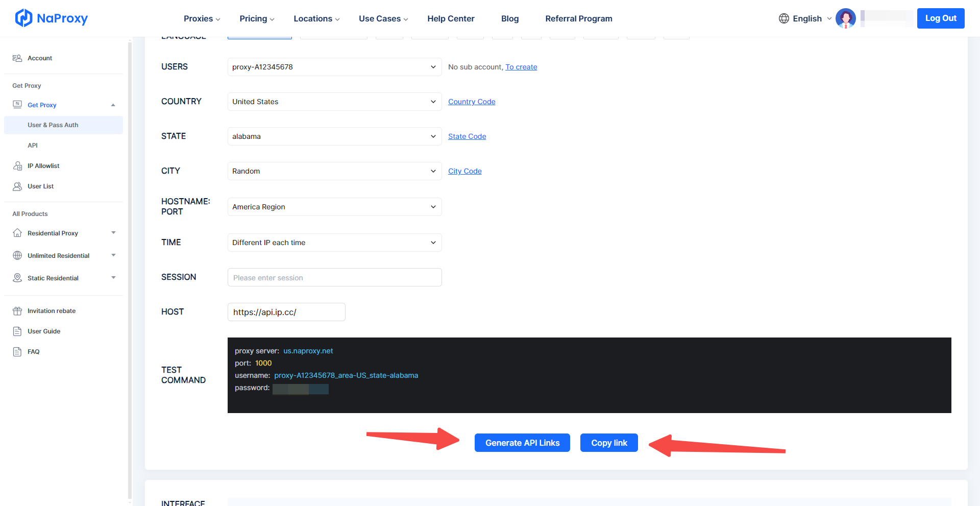This screenshot has width=980, height=506.
Task: Click the Invitation rebate gift icon
Action: point(17,311)
